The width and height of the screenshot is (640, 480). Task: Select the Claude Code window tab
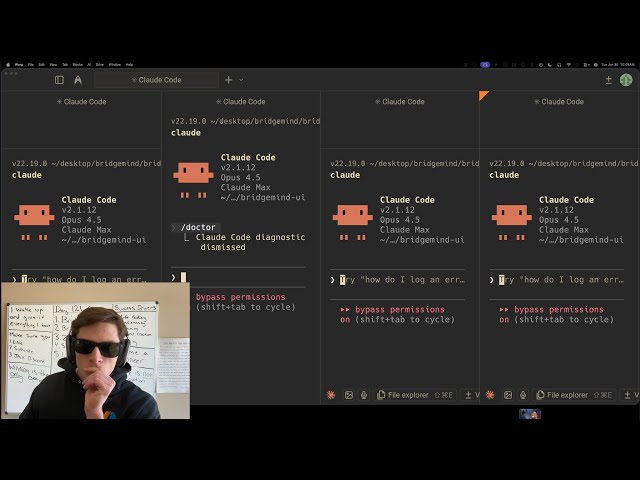156,80
